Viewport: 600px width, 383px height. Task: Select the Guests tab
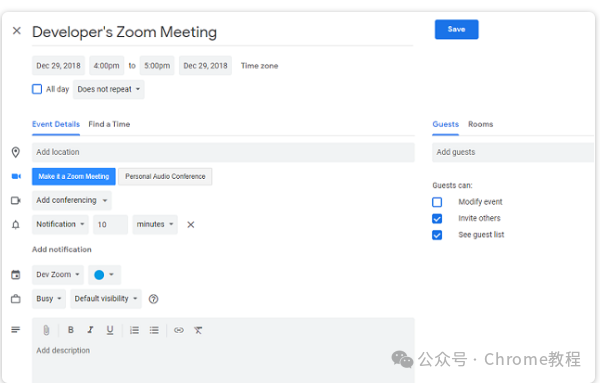[x=445, y=124]
